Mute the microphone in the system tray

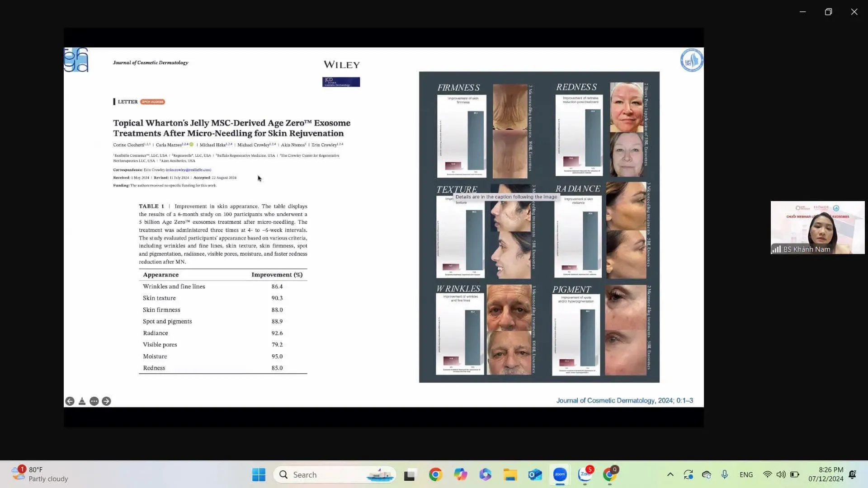(x=724, y=474)
